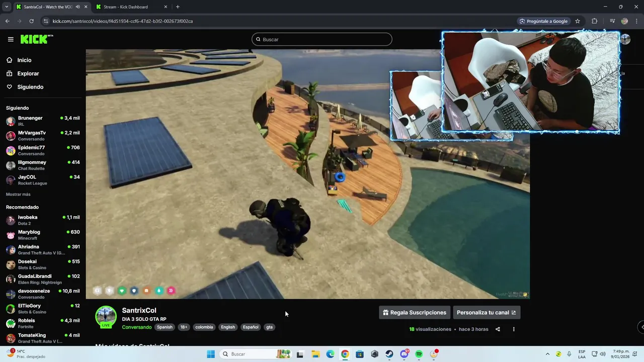Open the hamburger menu next to Kick logo
Screen dimensions: 644x362
pyautogui.click(x=11, y=39)
